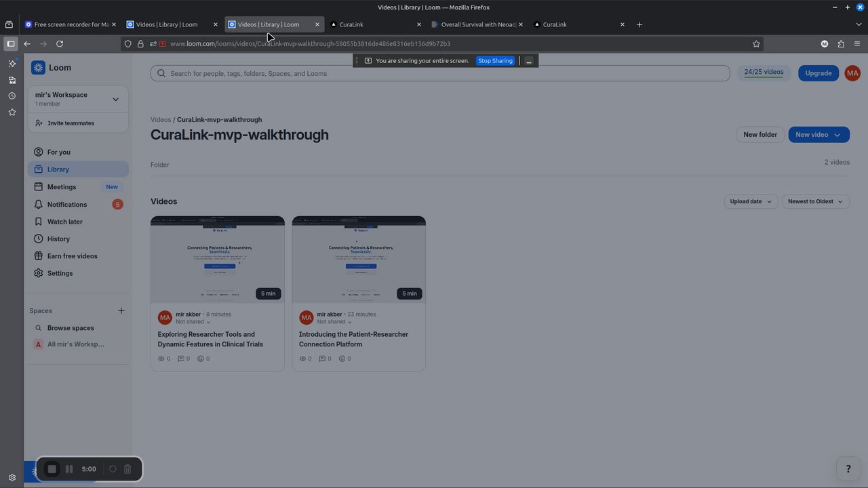
Task: Pause the Loom recording
Action: 69,469
